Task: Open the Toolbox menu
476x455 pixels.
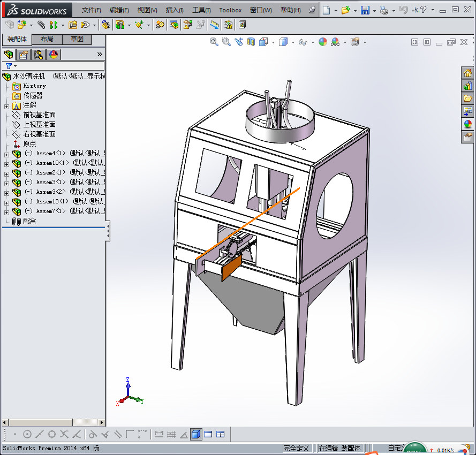Action: pos(230,10)
